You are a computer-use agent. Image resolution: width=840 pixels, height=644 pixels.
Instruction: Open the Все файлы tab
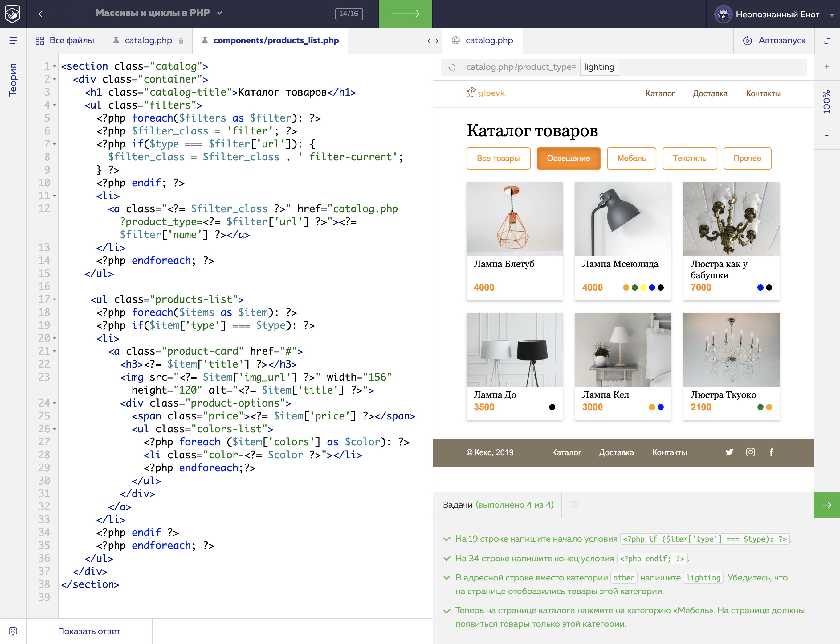click(65, 41)
